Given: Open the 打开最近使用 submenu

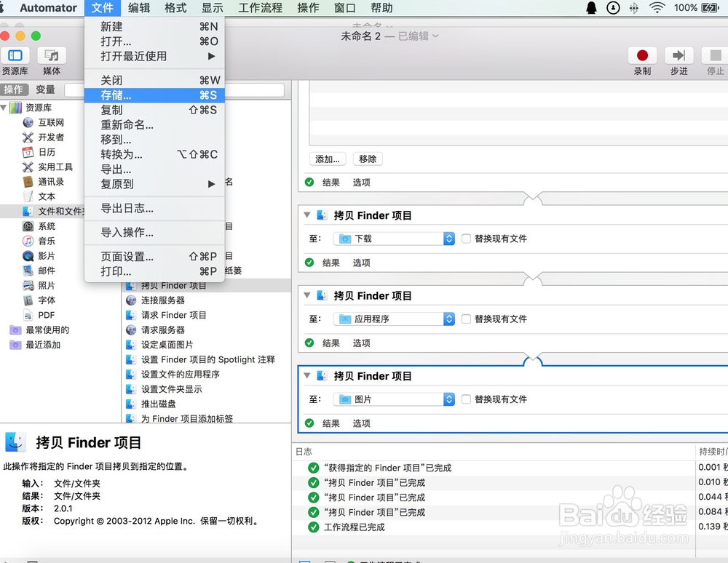Looking at the screenshot, I should pyautogui.click(x=154, y=56).
